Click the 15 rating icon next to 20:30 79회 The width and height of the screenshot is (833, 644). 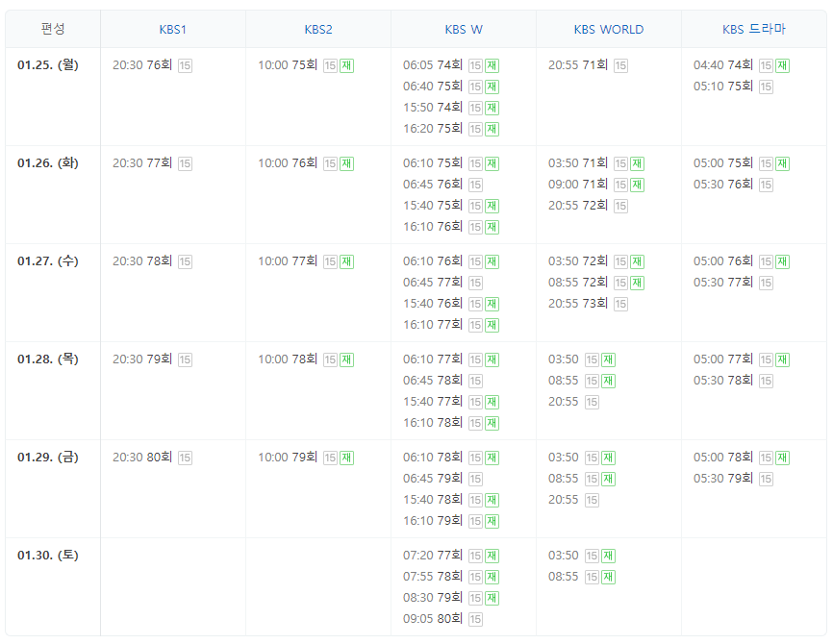click(185, 359)
